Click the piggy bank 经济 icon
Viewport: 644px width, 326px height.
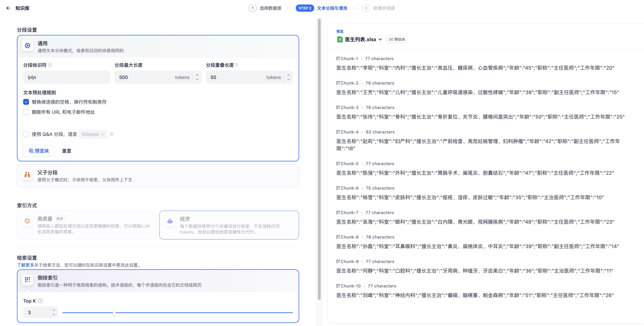tap(170, 221)
